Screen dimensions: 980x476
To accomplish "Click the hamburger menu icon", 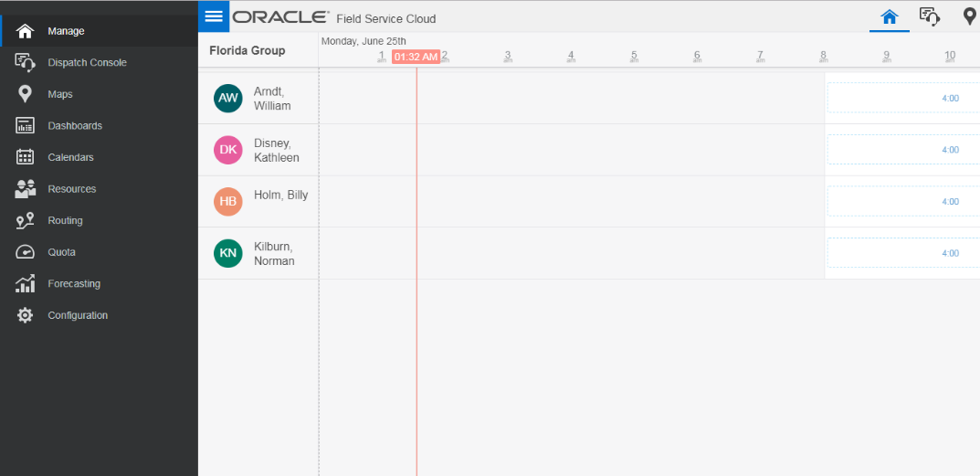I will point(214,16).
